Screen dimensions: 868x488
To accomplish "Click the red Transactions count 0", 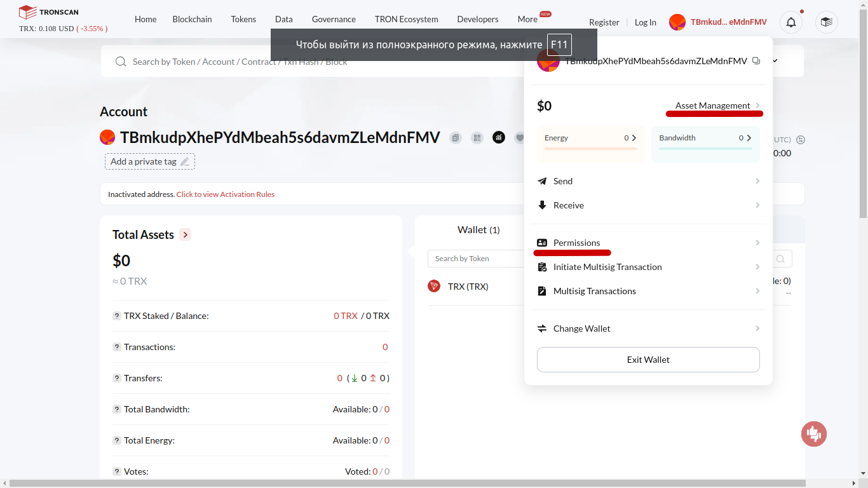I will (x=385, y=347).
